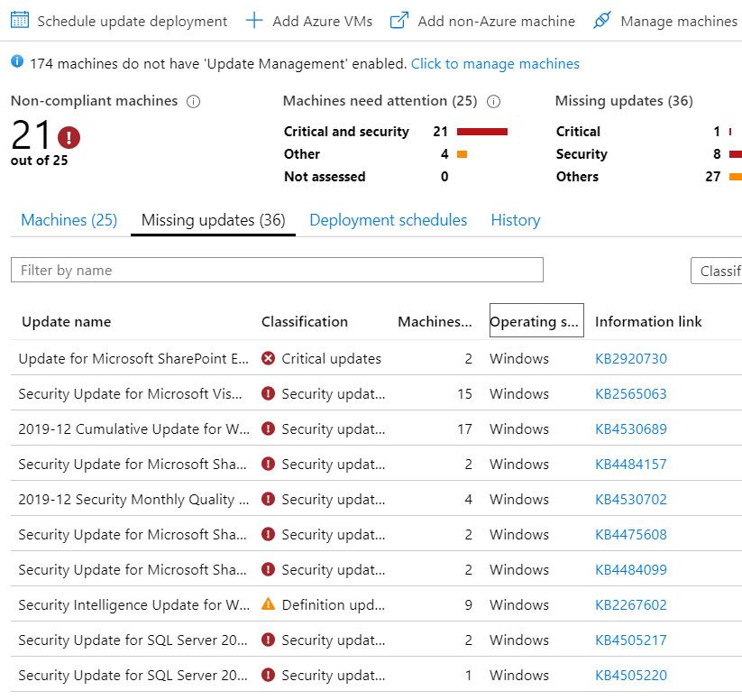Click info icon next to Non-compliant machines

pos(193,102)
